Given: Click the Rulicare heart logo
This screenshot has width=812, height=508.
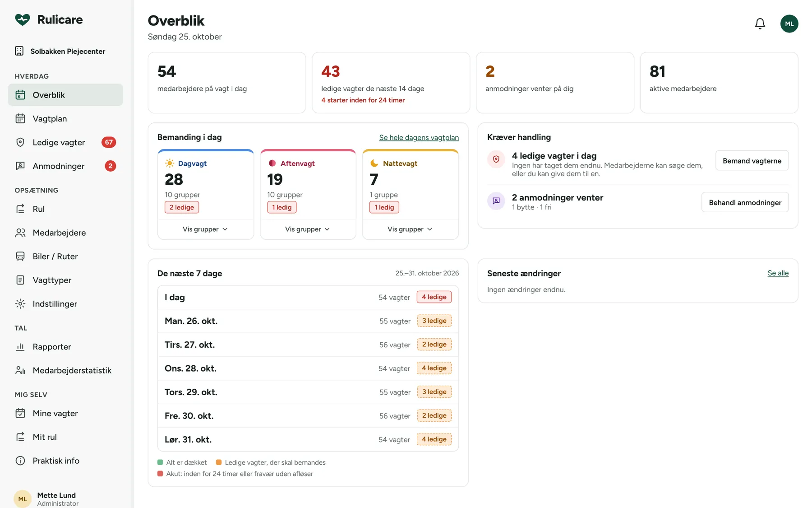Looking at the screenshot, I should tap(22, 19).
